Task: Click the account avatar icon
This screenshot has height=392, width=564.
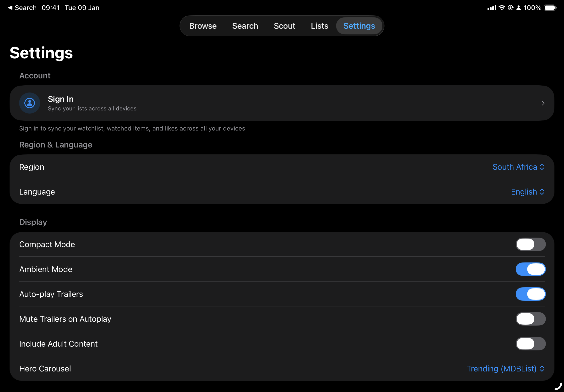Action: [x=29, y=103]
